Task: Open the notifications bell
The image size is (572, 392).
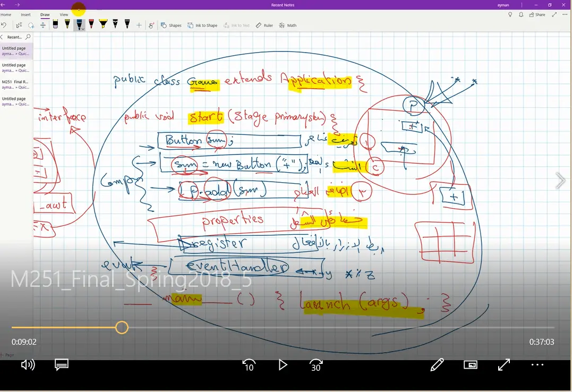Action: pos(521,14)
